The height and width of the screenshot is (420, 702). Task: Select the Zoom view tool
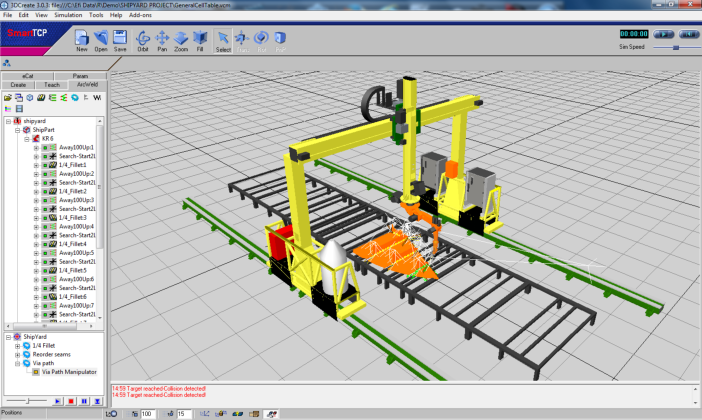[x=181, y=39]
